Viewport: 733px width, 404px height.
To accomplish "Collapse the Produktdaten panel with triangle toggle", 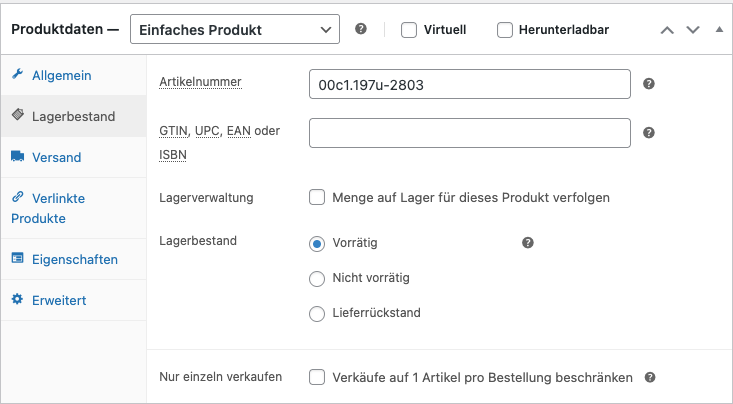I will 718,30.
